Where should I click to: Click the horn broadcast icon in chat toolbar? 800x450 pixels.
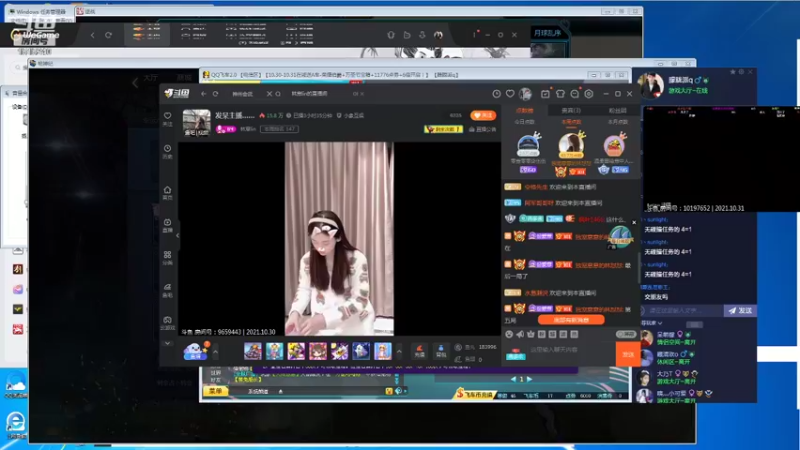[x=520, y=334]
